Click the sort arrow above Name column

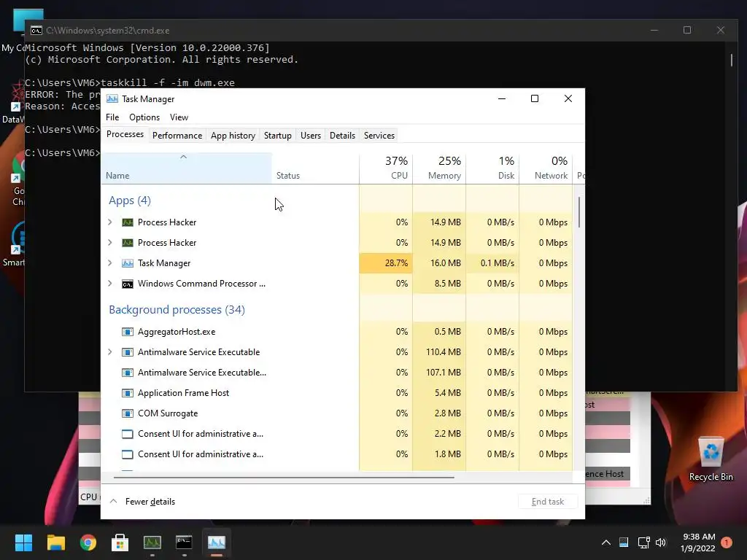pyautogui.click(x=183, y=157)
